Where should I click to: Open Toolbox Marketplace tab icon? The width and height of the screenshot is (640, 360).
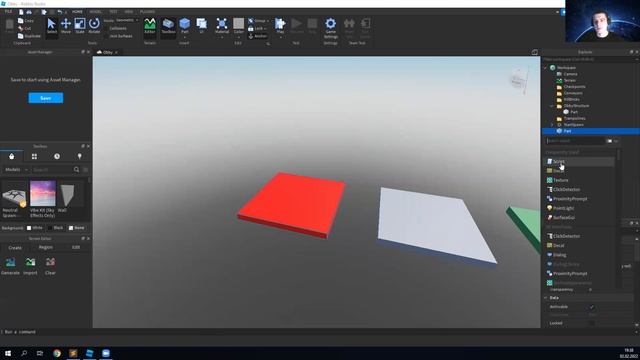(x=11, y=156)
